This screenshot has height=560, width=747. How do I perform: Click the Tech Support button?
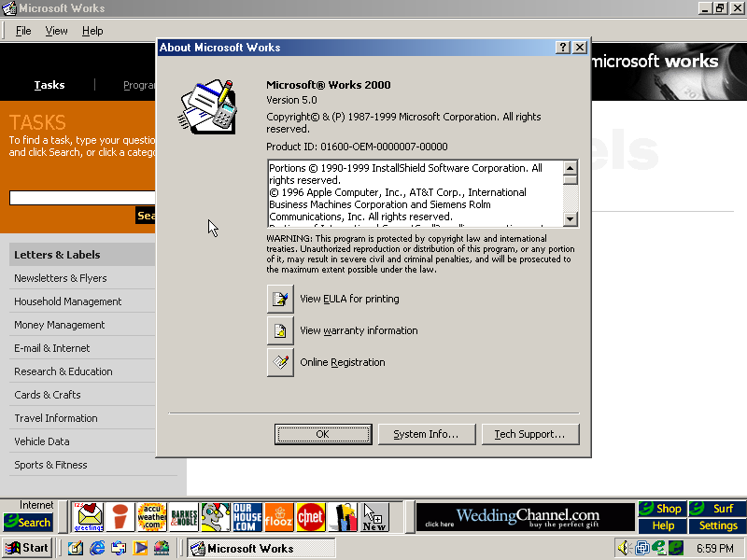[529, 434]
